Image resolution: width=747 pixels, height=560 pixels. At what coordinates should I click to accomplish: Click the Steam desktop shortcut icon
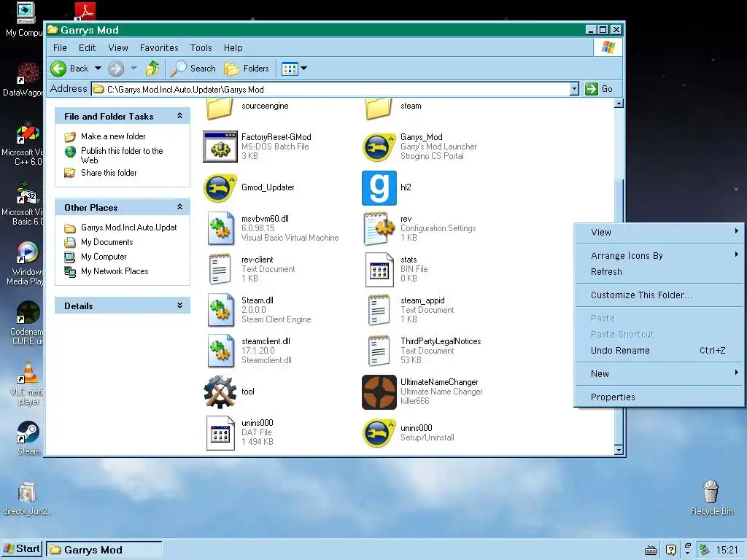pyautogui.click(x=28, y=433)
